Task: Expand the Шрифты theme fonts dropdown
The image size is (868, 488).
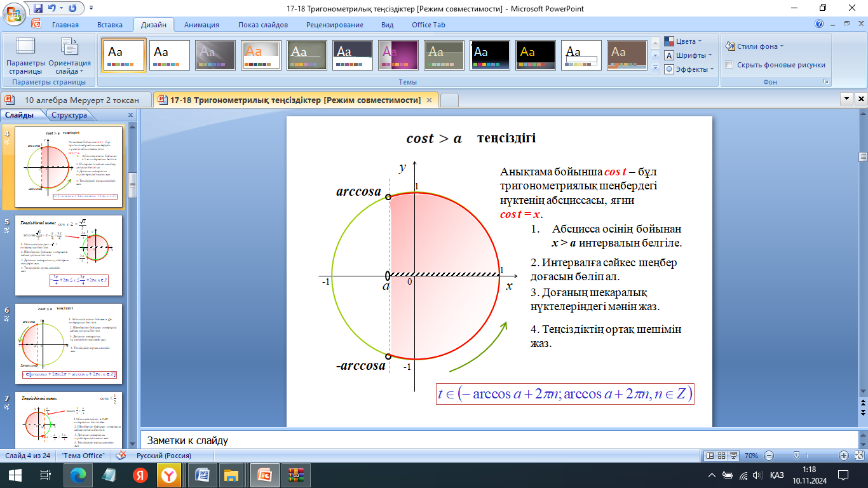Action: pos(686,55)
